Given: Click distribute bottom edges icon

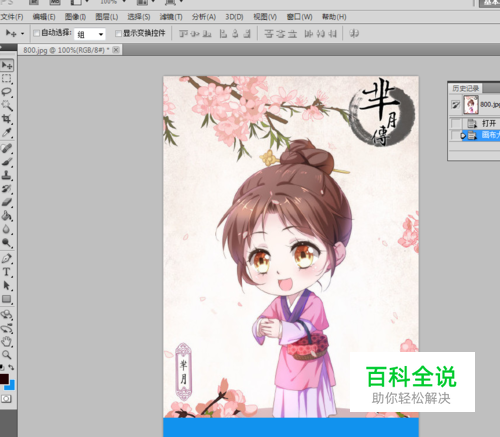Looking at the screenshot, I should tap(292, 34).
